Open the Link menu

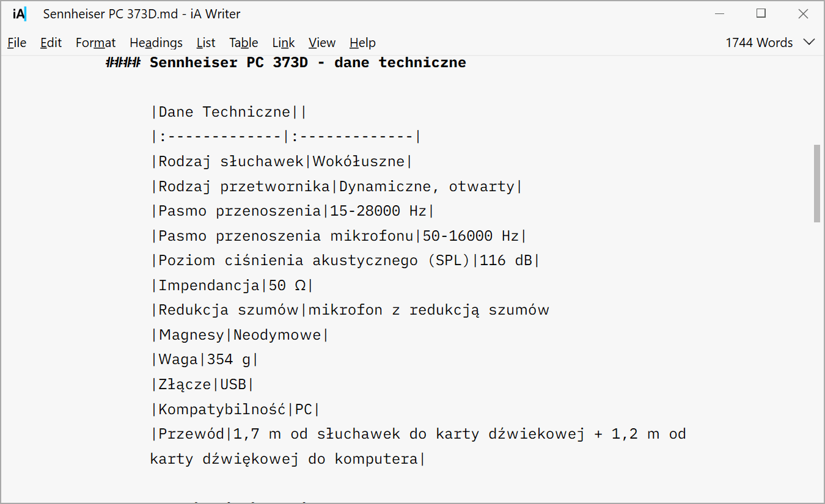[284, 43]
